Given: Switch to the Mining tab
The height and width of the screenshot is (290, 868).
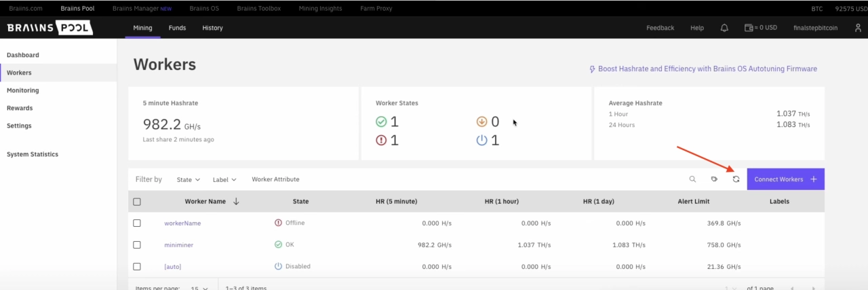Looking at the screenshot, I should (x=142, y=28).
